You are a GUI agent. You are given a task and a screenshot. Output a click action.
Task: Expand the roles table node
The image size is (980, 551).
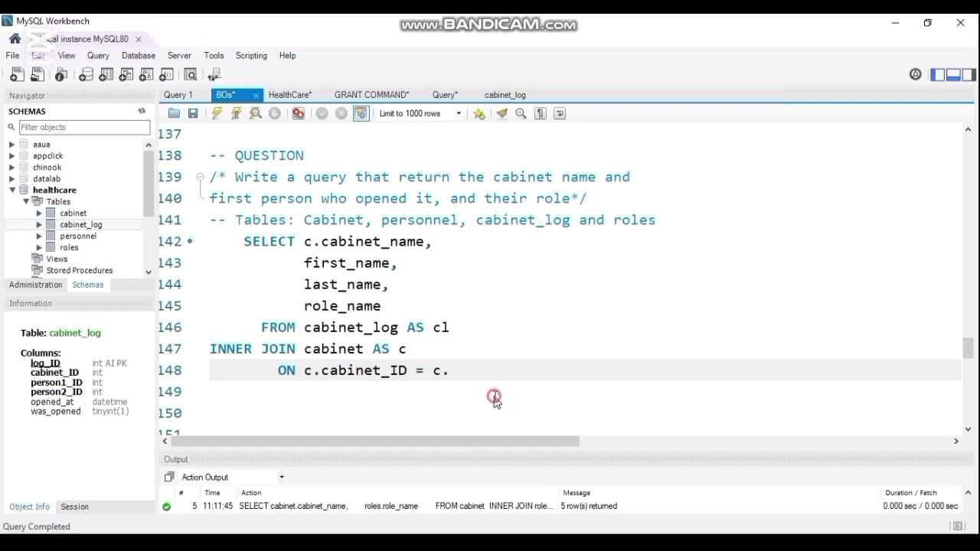click(x=39, y=247)
